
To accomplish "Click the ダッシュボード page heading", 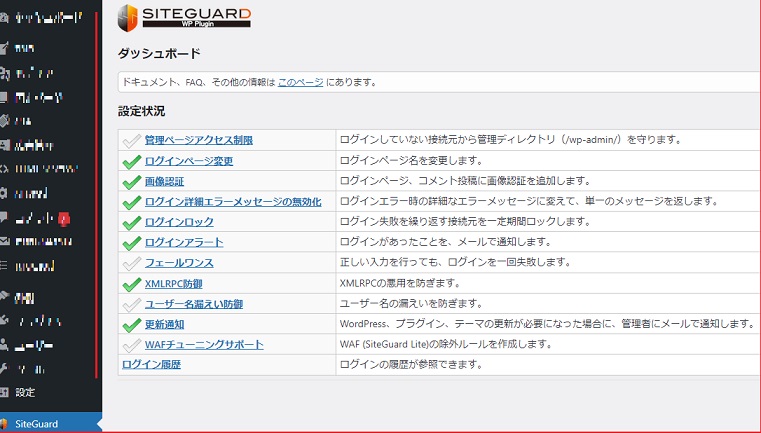I will 159,53.
